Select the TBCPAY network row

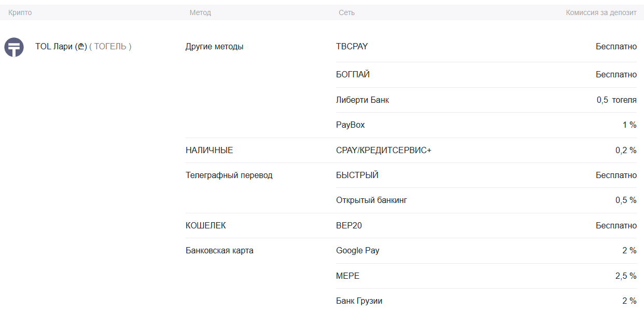(x=352, y=46)
